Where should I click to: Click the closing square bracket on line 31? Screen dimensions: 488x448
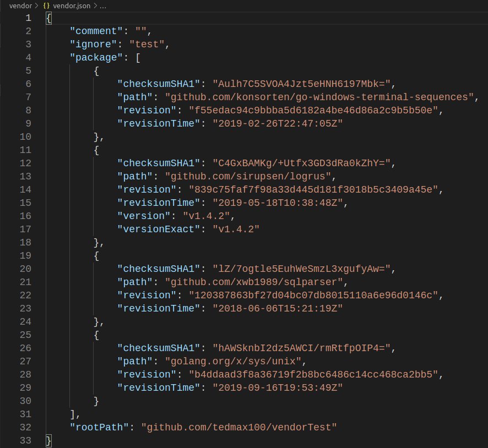(x=73, y=414)
